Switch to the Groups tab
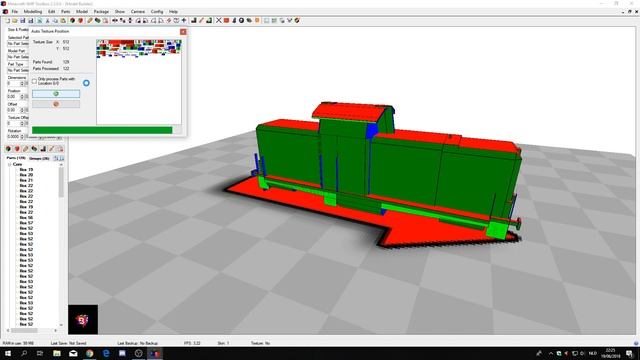The height and width of the screenshot is (360, 640). pos(39,158)
